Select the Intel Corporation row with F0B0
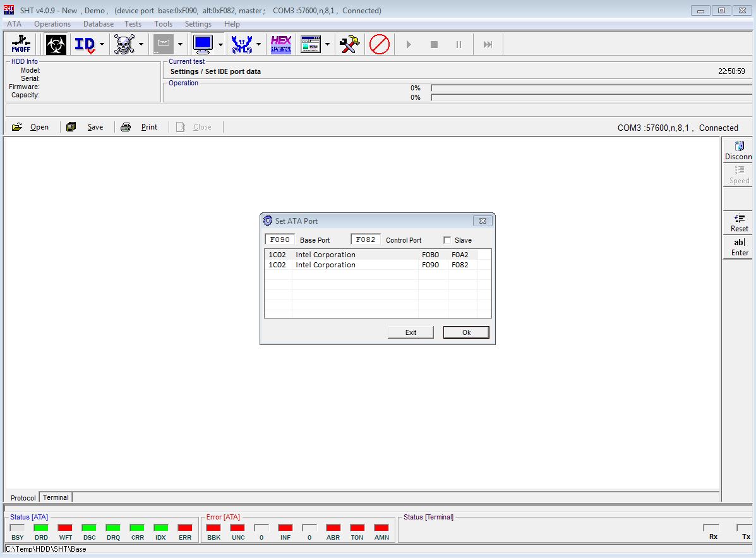This screenshot has height=558, width=756. 378,255
